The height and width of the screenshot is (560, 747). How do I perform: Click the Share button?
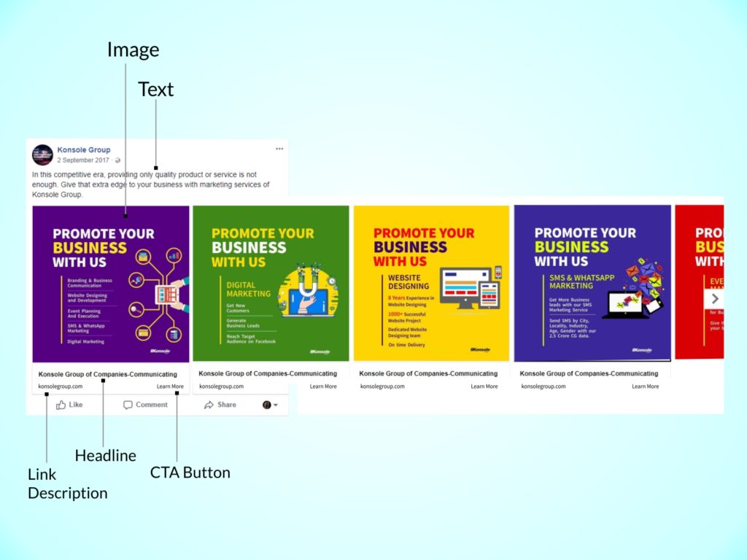pyautogui.click(x=220, y=405)
